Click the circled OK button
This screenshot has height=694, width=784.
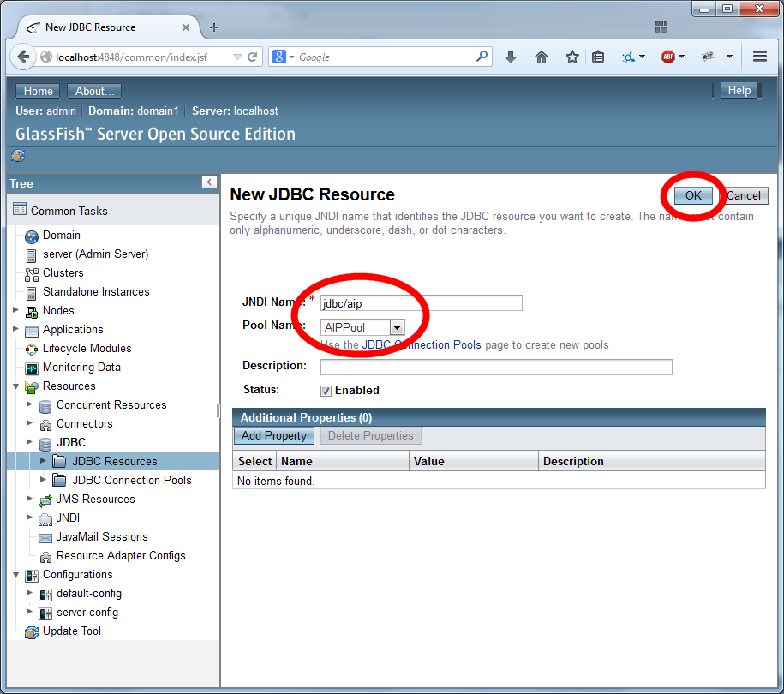pyautogui.click(x=692, y=195)
